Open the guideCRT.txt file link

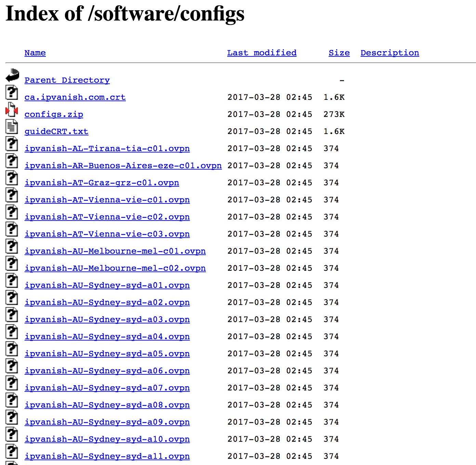pos(56,131)
